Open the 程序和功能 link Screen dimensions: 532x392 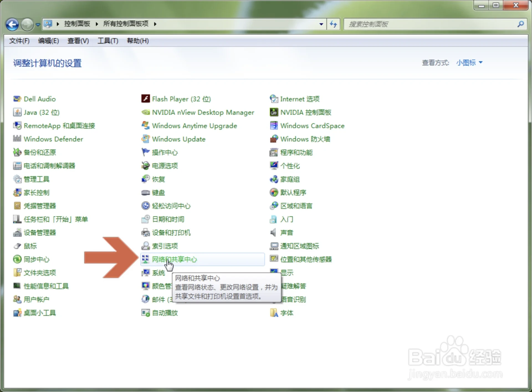(296, 152)
